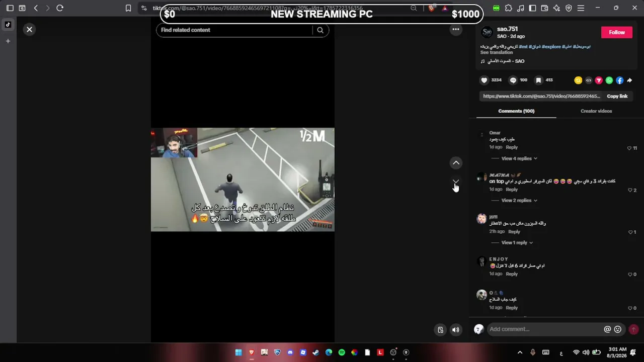This screenshot has height=362, width=644.
Task: Open the #explore hashtag
Action: 551,47
